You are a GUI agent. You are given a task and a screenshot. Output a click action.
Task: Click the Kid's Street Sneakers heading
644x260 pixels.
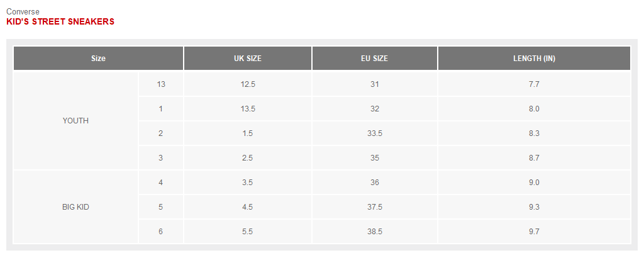[60, 21]
